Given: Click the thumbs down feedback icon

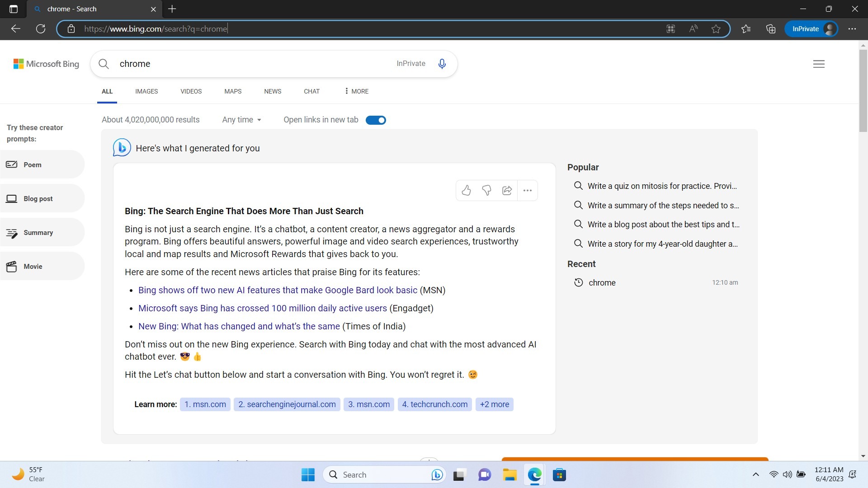Looking at the screenshot, I should pos(486,190).
